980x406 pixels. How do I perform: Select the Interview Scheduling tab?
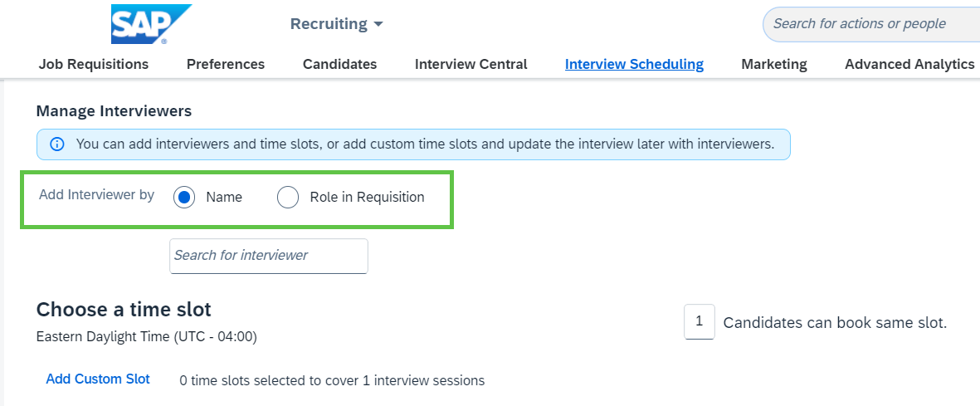pos(634,64)
